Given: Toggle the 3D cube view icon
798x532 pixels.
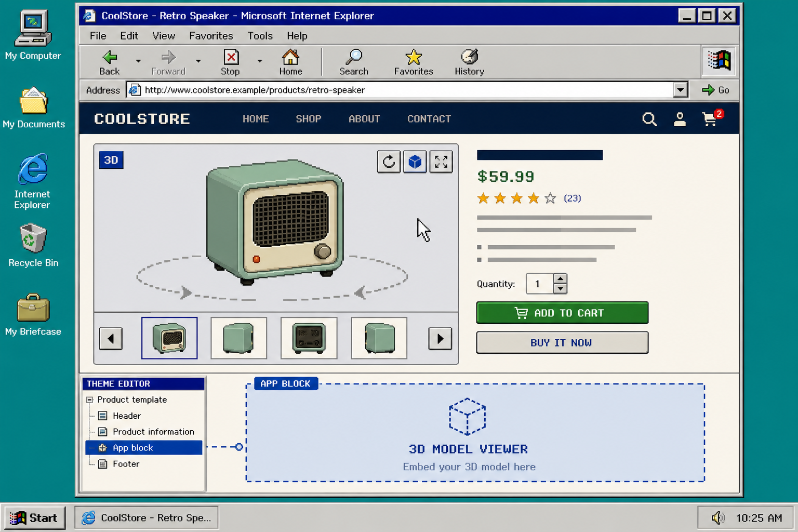Looking at the screenshot, I should tap(415, 162).
